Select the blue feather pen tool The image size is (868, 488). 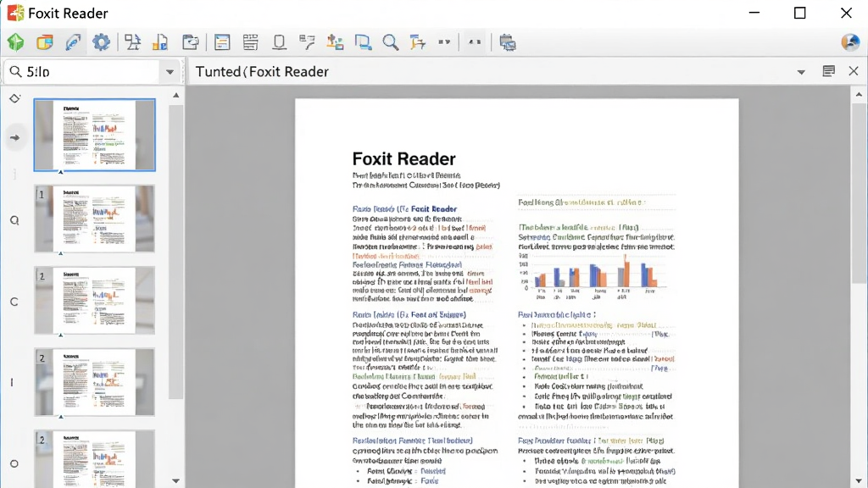[x=73, y=42]
